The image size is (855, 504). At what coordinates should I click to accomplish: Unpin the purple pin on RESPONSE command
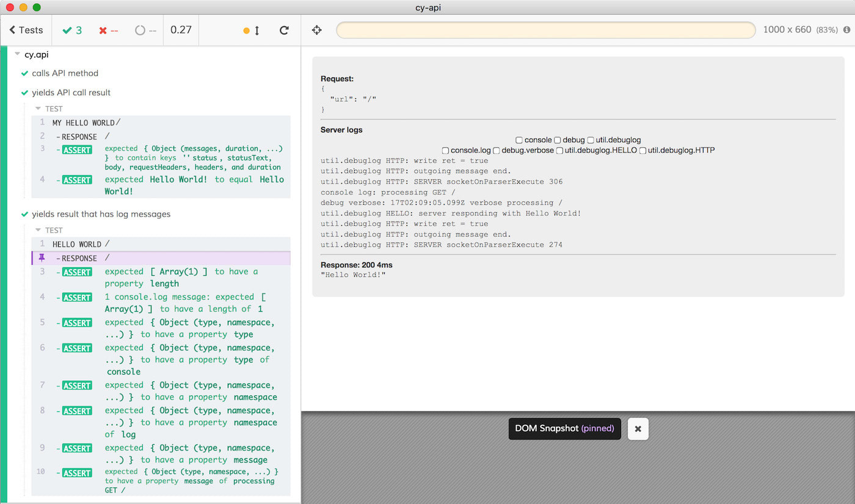(x=42, y=258)
